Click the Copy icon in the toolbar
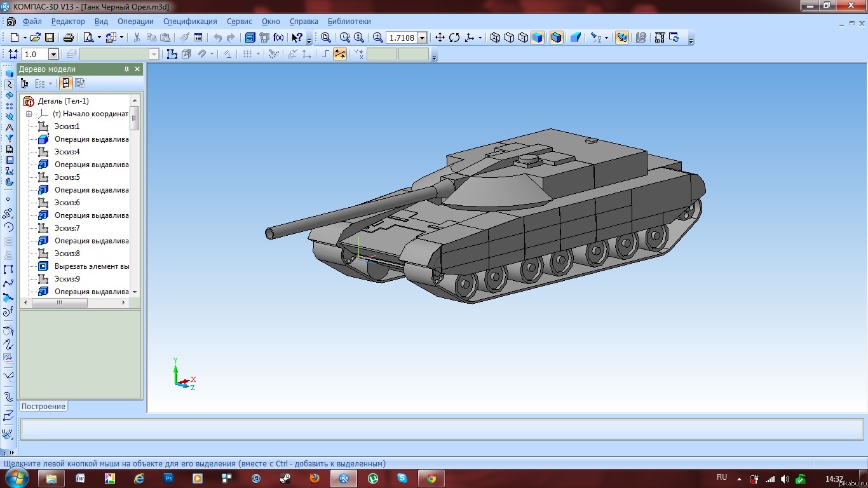Viewport: 868px width, 488px height. (x=151, y=37)
